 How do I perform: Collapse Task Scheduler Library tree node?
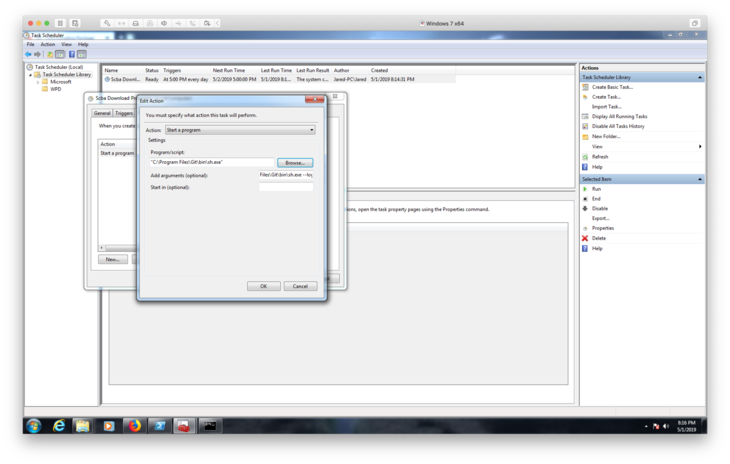31,74
